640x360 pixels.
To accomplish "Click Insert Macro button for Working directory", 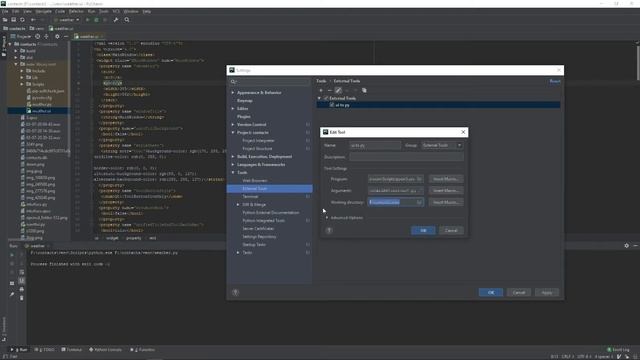I will point(446,202).
